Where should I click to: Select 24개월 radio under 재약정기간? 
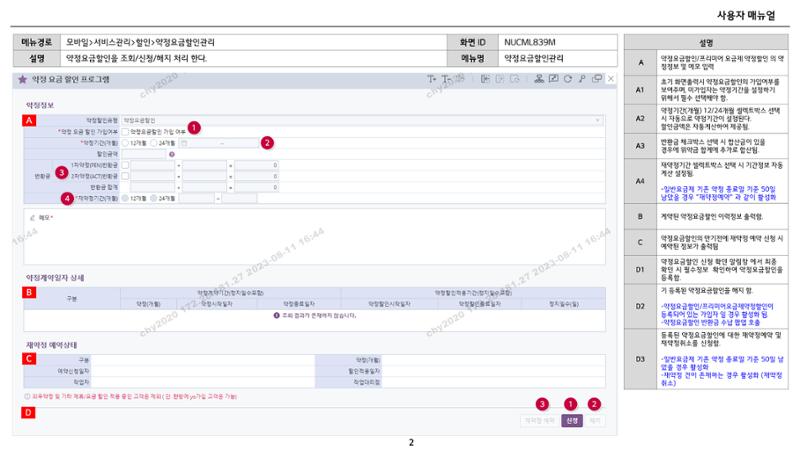click(154, 198)
